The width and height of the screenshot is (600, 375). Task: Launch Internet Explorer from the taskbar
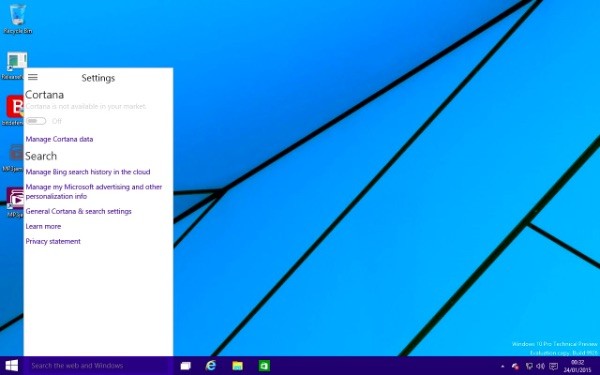coord(210,366)
